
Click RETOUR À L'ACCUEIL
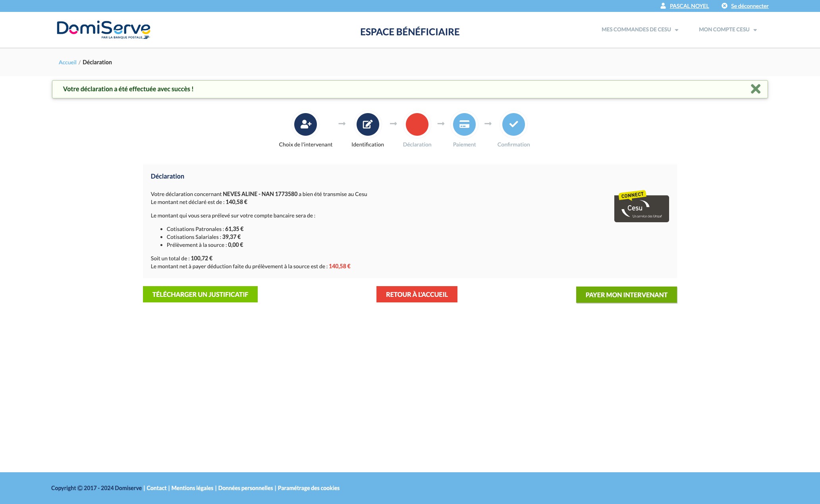pyautogui.click(x=417, y=294)
